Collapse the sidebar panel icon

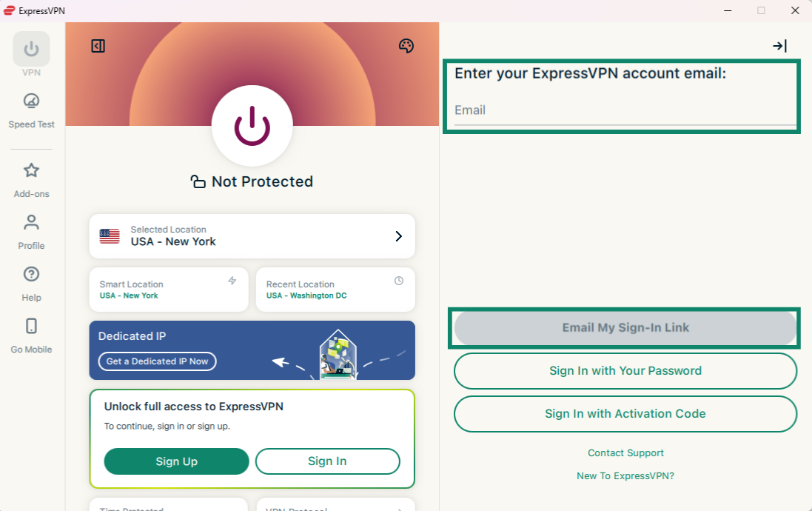pyautogui.click(x=98, y=46)
